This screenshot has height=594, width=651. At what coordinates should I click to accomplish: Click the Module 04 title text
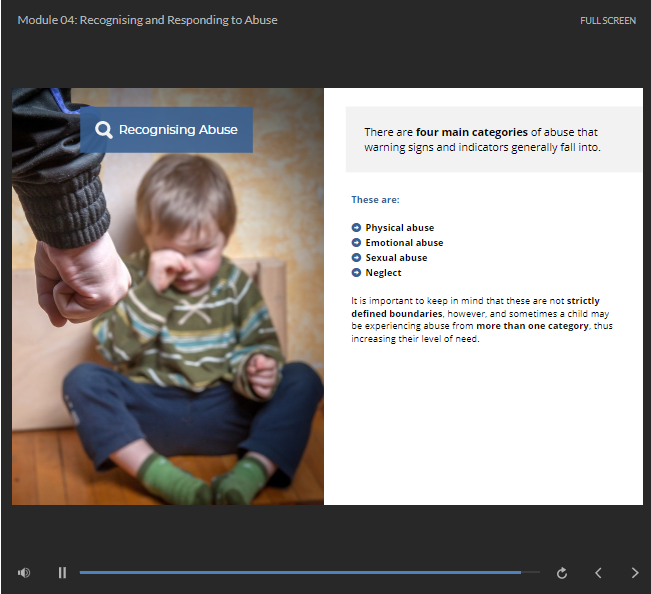(x=147, y=20)
